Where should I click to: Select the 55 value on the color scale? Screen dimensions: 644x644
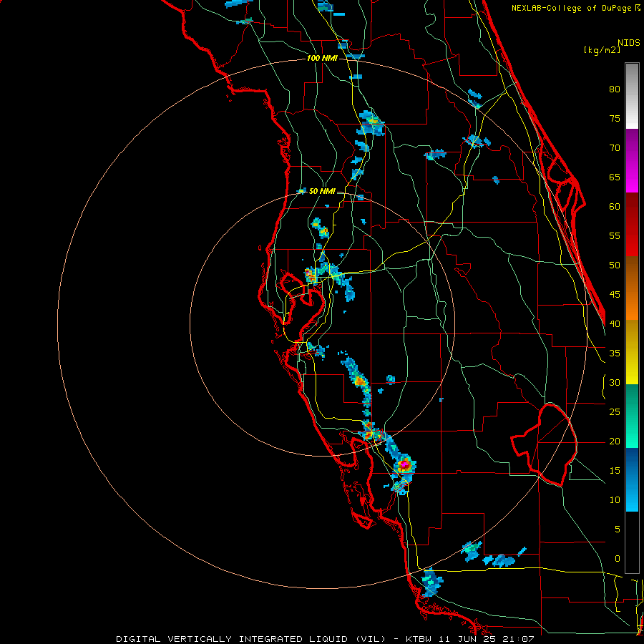pyautogui.click(x=615, y=235)
